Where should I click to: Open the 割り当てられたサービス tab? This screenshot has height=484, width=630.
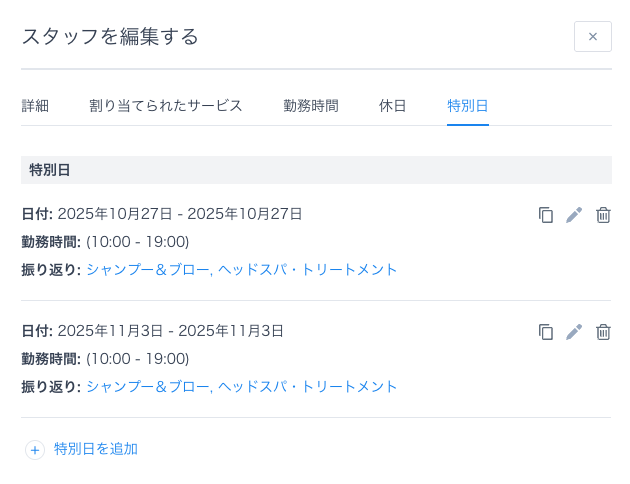[x=166, y=106]
